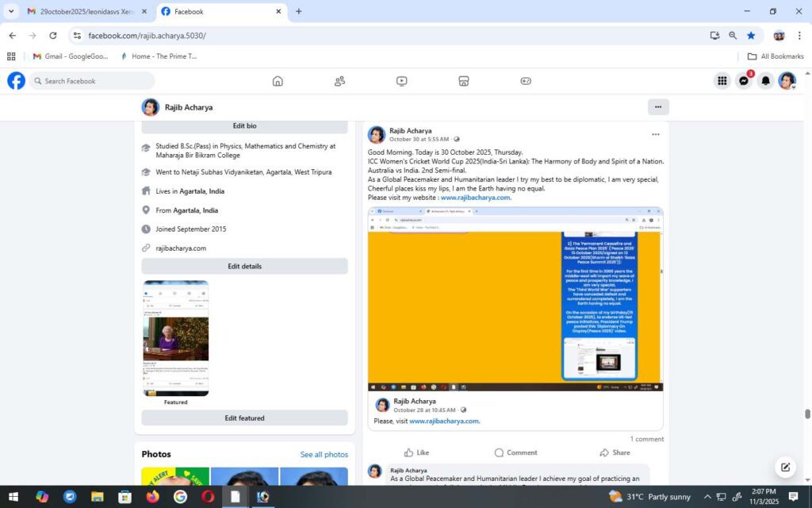Screen dimensions: 812x508
Task: Bookmark this page with star icon
Action: tap(751, 36)
